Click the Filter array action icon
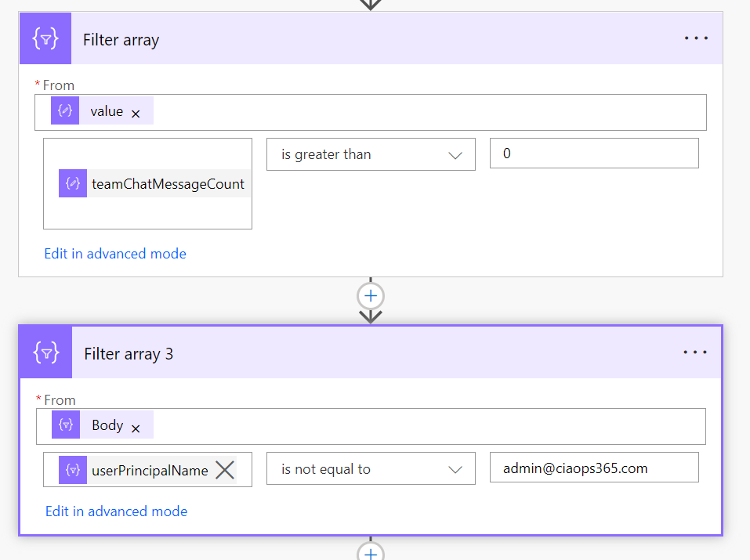750x560 pixels. [x=46, y=38]
